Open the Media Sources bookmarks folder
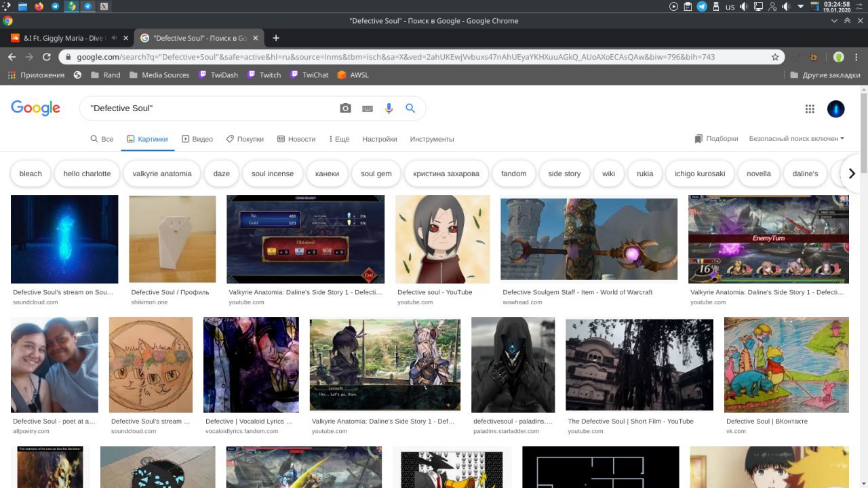Screen dimensions: 868x488 (159, 75)
